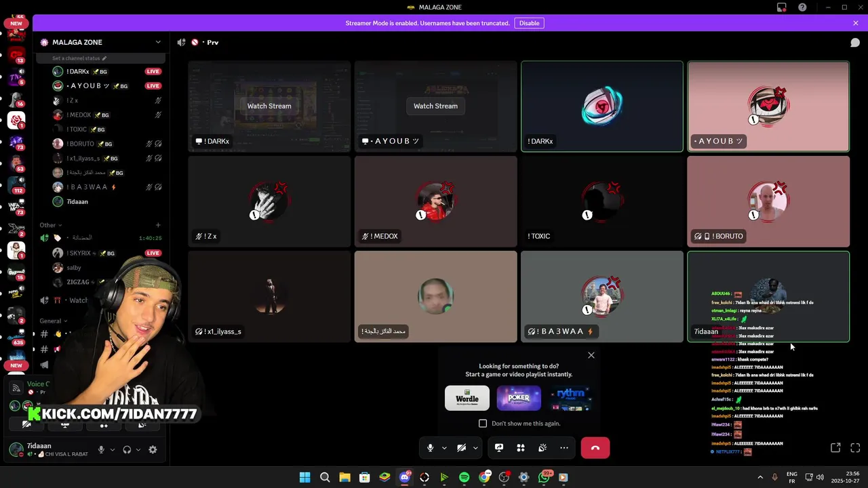Open user settings gear icon

(x=153, y=449)
